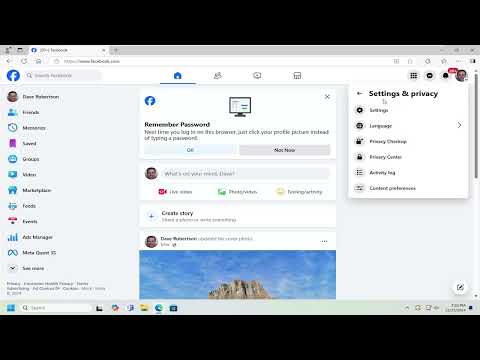Open the Facebook menu grid icon
480x360 pixels.
pyautogui.click(x=414, y=76)
